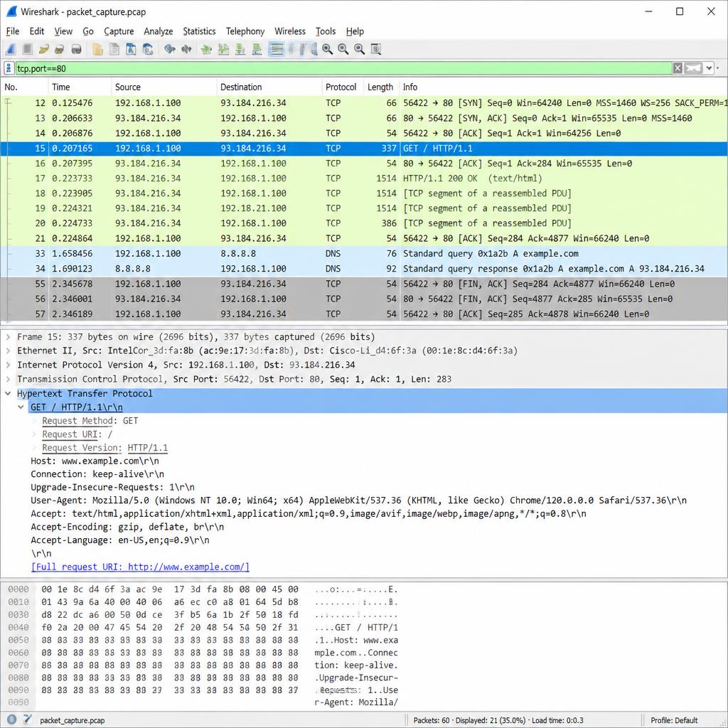This screenshot has height=728, width=728.
Task: Sort by the Source column header
Action: (x=164, y=87)
